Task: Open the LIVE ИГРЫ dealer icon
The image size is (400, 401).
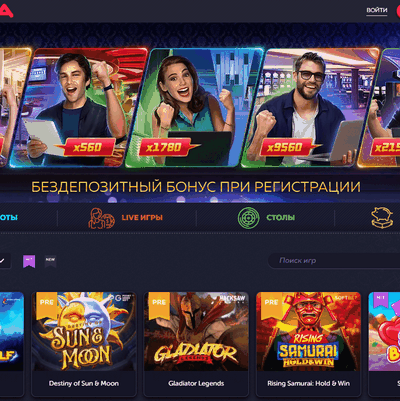Action: click(101, 218)
